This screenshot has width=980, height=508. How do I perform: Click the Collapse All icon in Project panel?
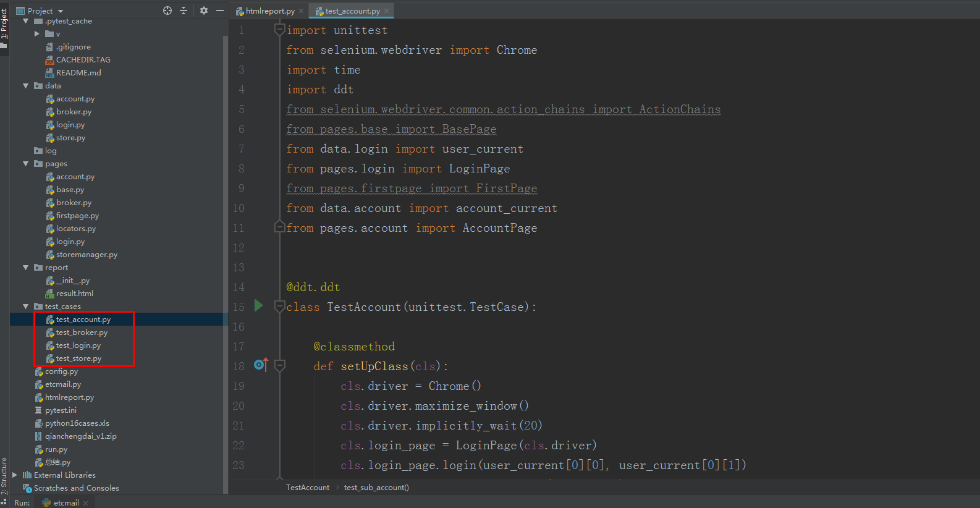coord(184,11)
